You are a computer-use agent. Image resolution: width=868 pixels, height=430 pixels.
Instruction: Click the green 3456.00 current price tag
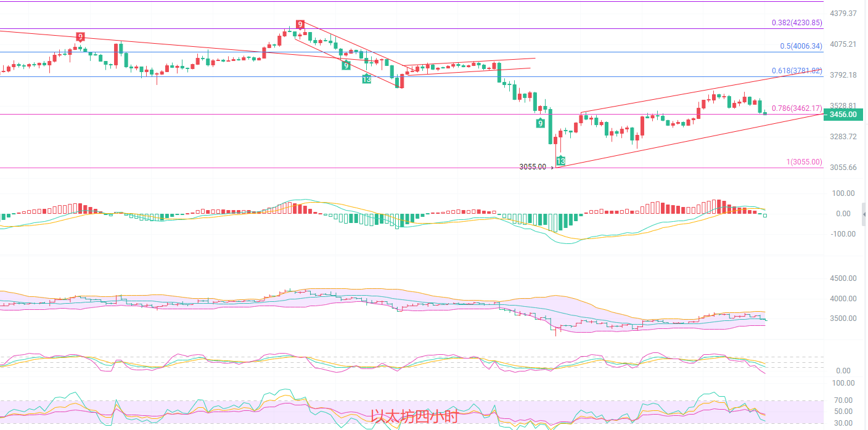(x=843, y=115)
